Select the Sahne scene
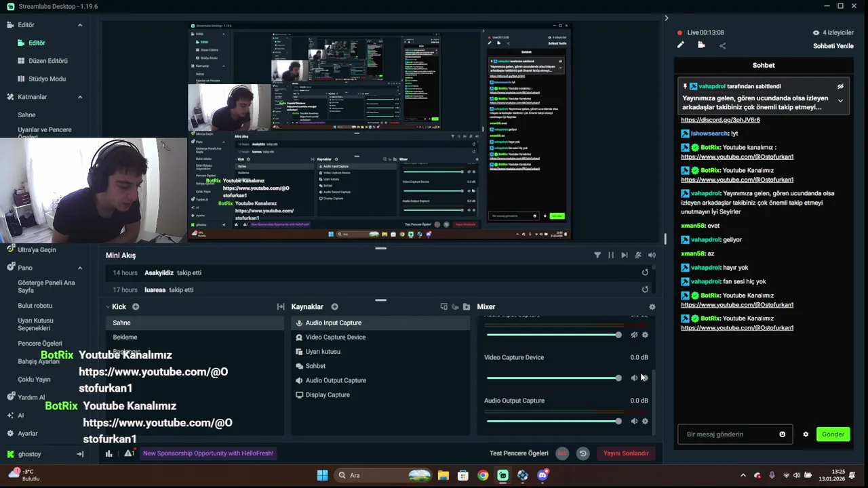 click(x=195, y=323)
